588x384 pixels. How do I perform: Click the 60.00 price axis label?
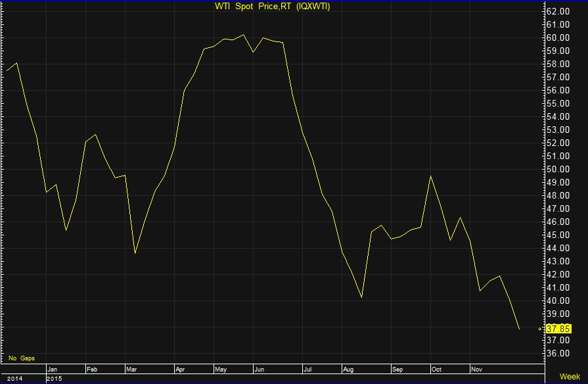(x=558, y=37)
